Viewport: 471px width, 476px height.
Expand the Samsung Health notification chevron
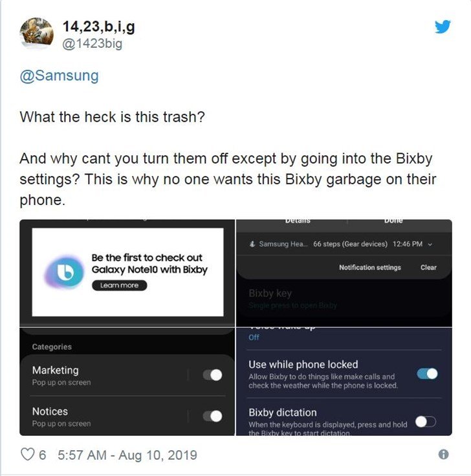point(430,244)
